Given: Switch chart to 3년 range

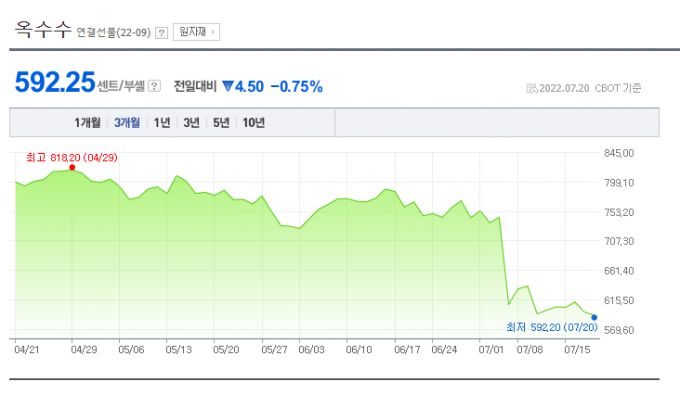Looking at the screenshot, I should (191, 123).
